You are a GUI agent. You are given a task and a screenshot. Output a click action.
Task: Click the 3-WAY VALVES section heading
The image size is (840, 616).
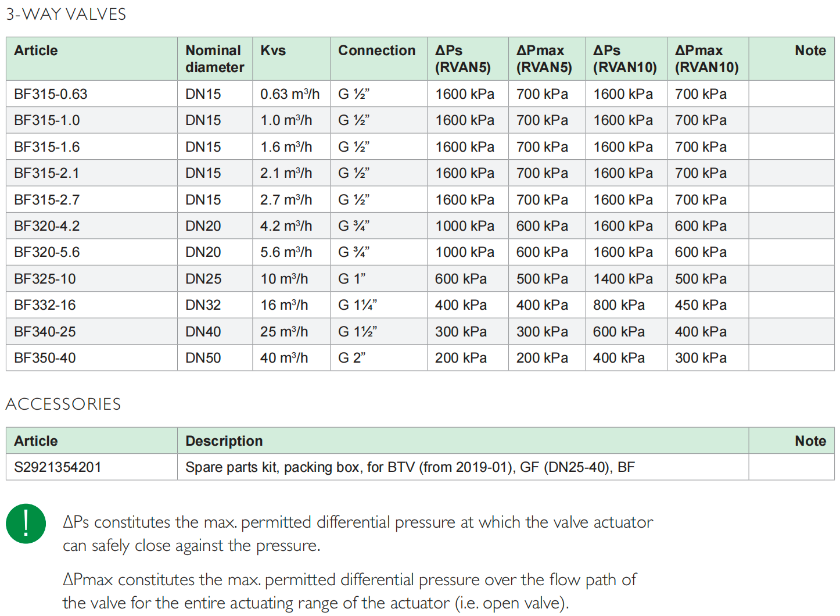66,14
